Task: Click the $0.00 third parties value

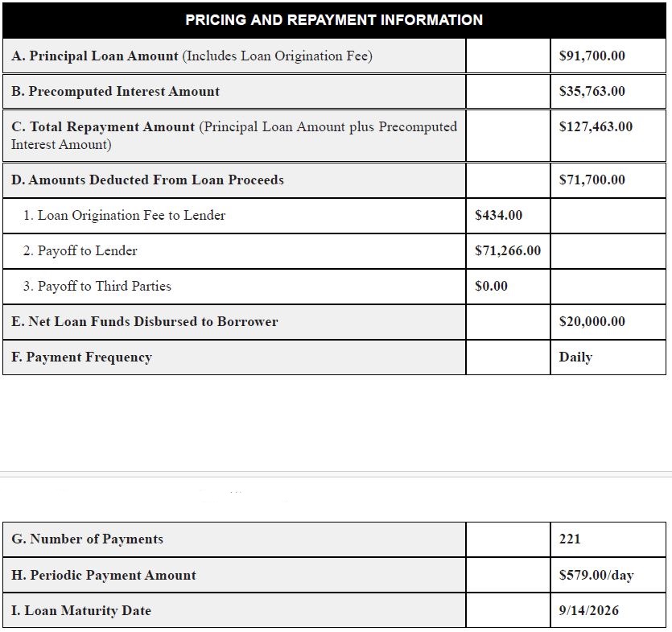Action: tap(491, 286)
